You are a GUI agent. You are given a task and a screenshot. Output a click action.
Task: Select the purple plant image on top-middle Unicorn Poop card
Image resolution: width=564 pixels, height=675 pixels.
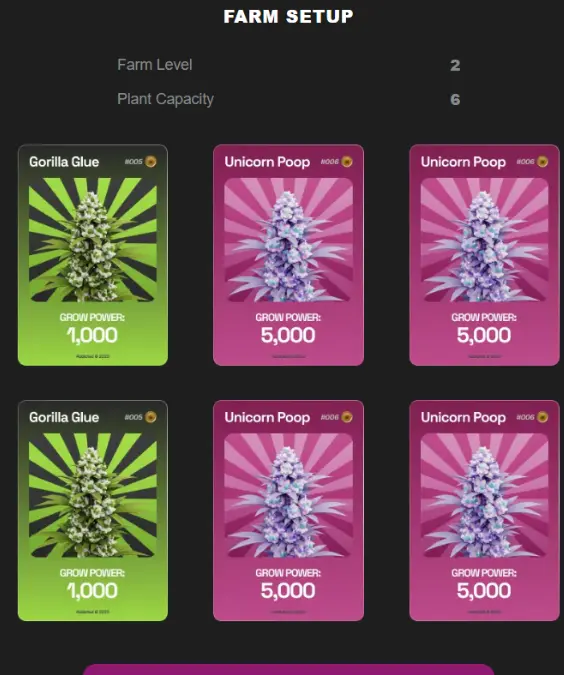pyautogui.click(x=288, y=240)
